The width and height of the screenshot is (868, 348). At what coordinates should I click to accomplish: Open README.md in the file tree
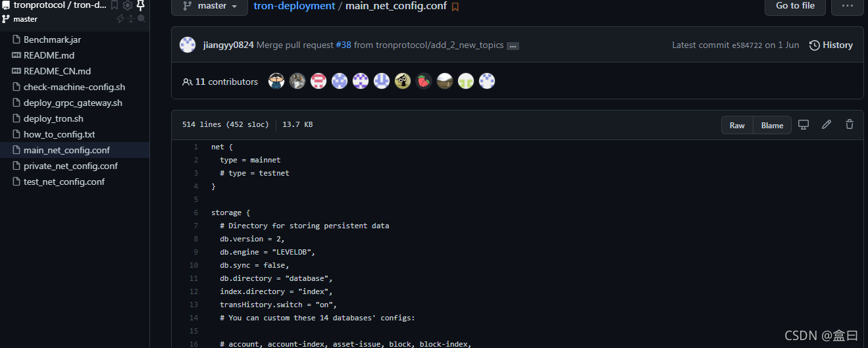(49, 55)
